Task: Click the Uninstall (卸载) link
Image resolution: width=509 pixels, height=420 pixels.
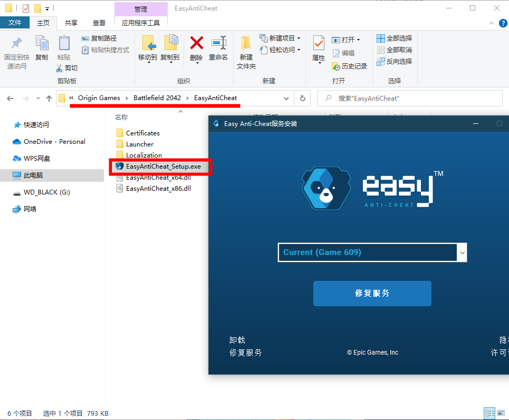Action: [x=237, y=340]
